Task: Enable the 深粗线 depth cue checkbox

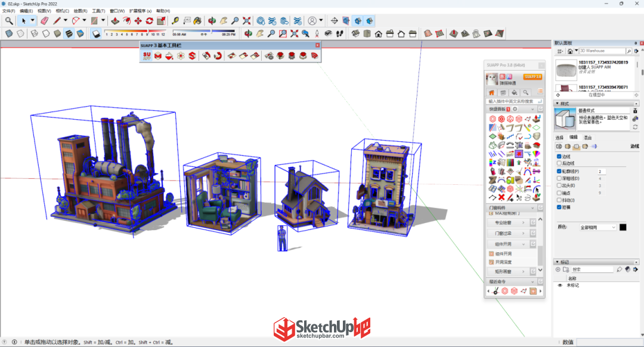Action: tap(559, 178)
